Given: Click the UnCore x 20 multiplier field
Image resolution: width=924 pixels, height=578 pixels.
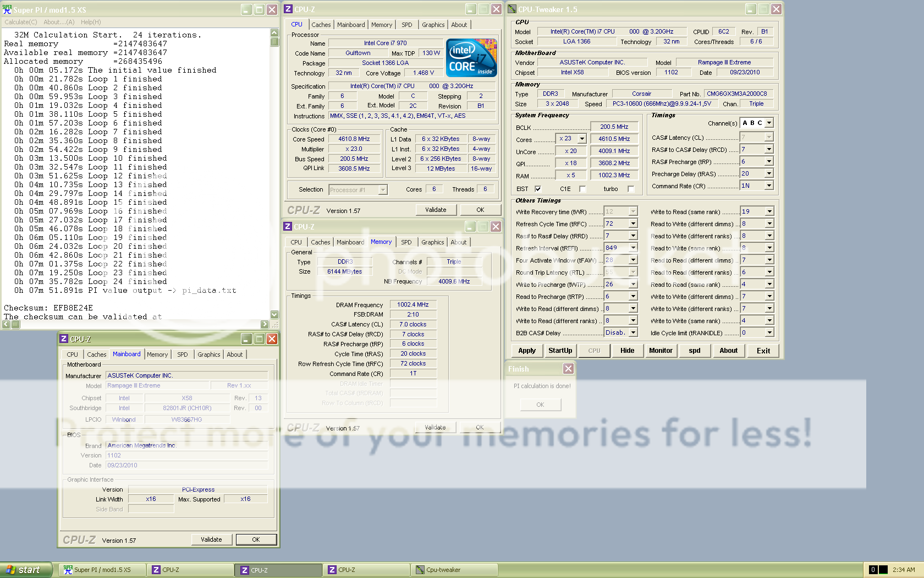Looking at the screenshot, I should 571,151.
